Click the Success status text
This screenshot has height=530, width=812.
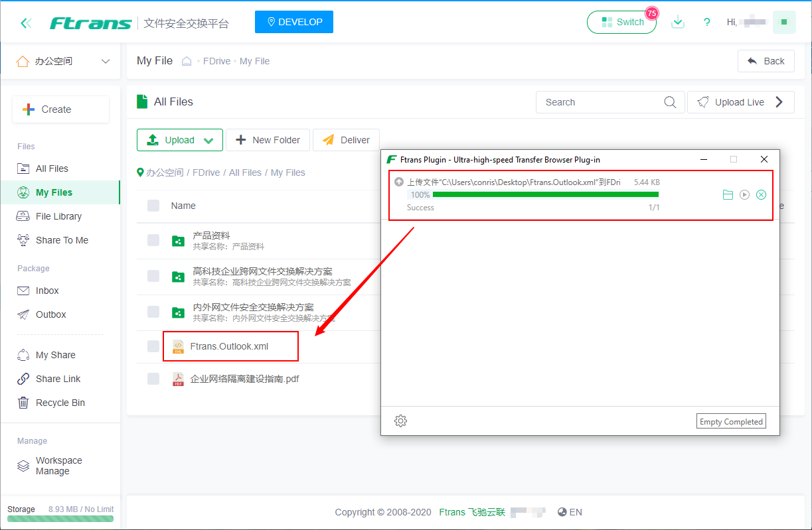(420, 208)
